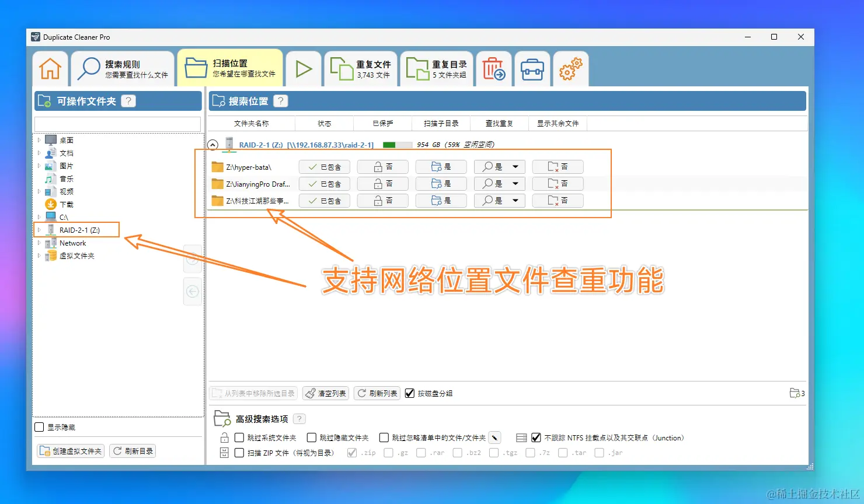Open the 搜索规则 tab
This screenshot has height=504, width=864.
point(123,69)
